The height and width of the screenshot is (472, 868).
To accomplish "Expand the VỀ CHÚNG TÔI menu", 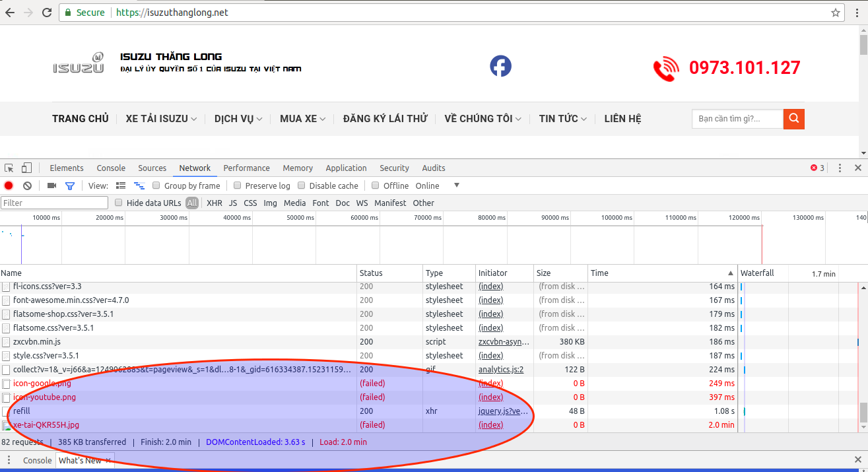I will (x=483, y=119).
